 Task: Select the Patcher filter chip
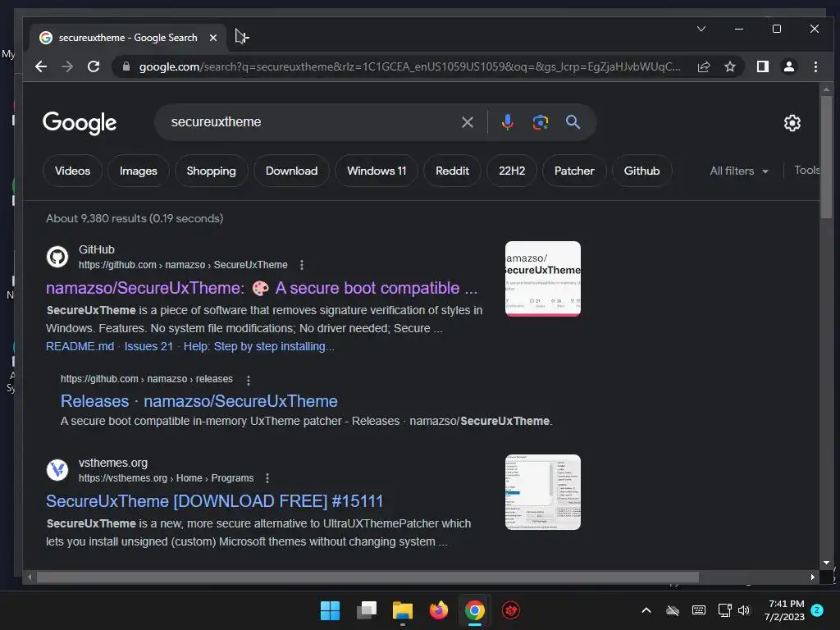[x=574, y=171]
